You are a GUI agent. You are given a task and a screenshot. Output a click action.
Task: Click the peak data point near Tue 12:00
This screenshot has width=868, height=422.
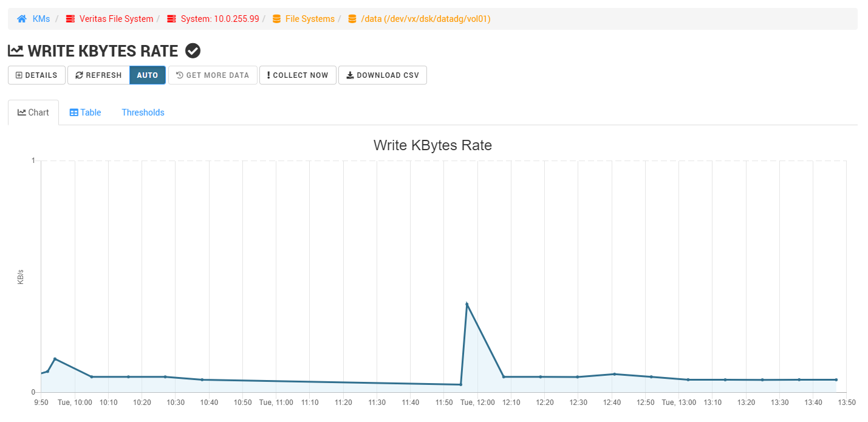point(468,303)
